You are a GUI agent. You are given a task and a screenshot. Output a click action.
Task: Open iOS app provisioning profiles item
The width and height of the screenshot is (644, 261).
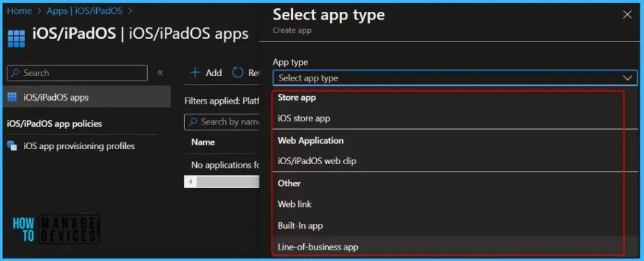(x=79, y=146)
